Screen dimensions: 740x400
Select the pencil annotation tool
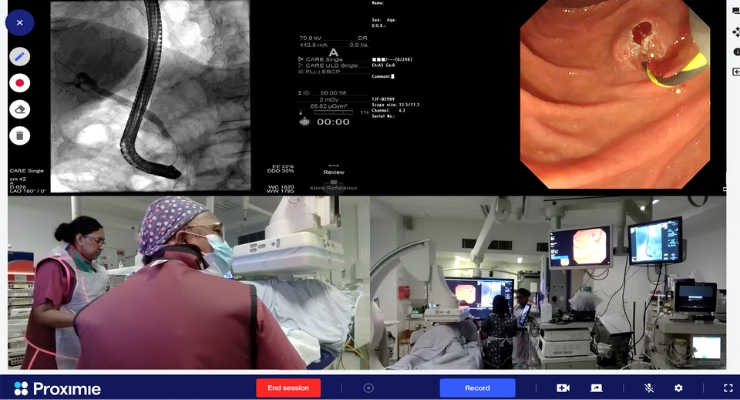coord(19,57)
